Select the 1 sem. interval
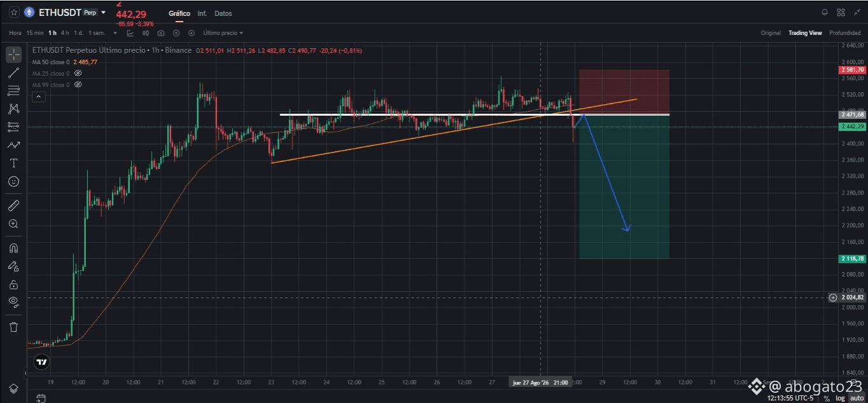 pos(97,33)
